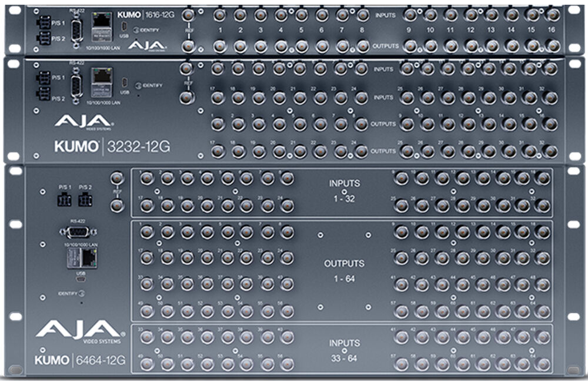This screenshot has height=392, width=588.
Task: Click output 1 BNC connector on 1616-12G
Action: coord(220,46)
